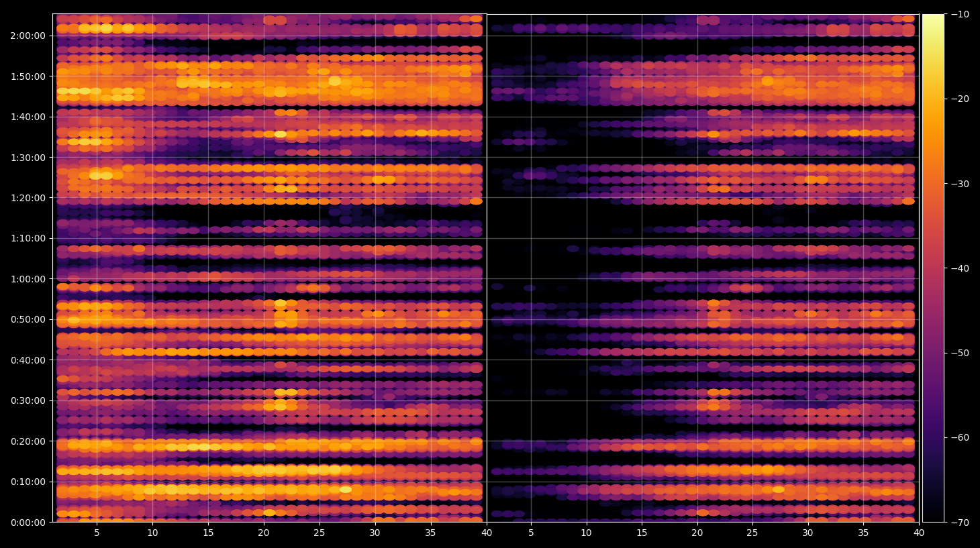Image resolution: width=980 pixels, height=548 pixels.
Task: Click the 1:00:00 time axis label
Action: point(28,279)
